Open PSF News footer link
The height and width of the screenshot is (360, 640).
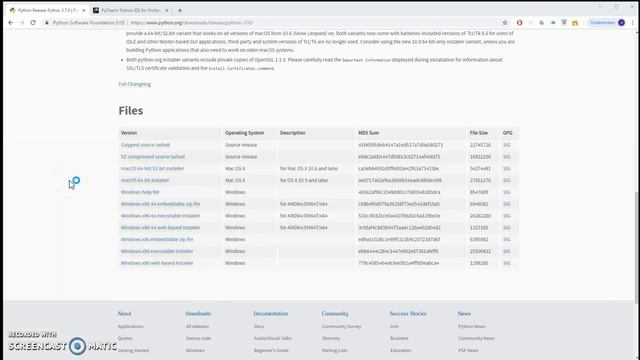tap(468, 350)
